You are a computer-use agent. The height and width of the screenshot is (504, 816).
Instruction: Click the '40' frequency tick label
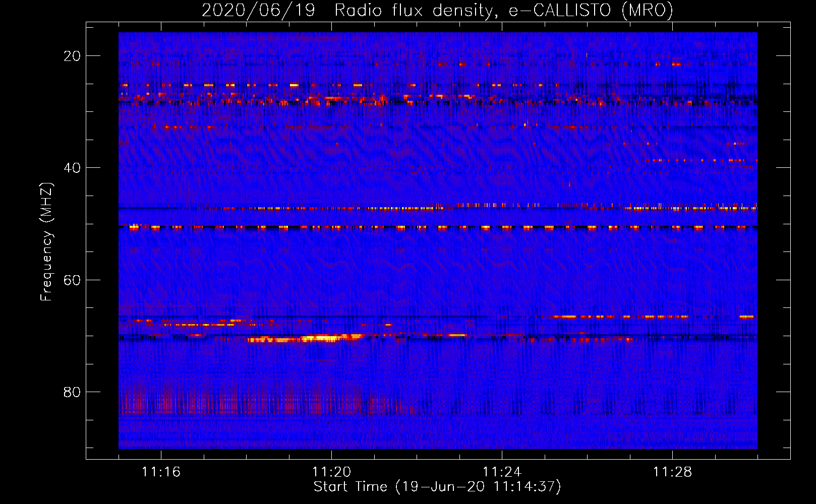tap(72, 168)
